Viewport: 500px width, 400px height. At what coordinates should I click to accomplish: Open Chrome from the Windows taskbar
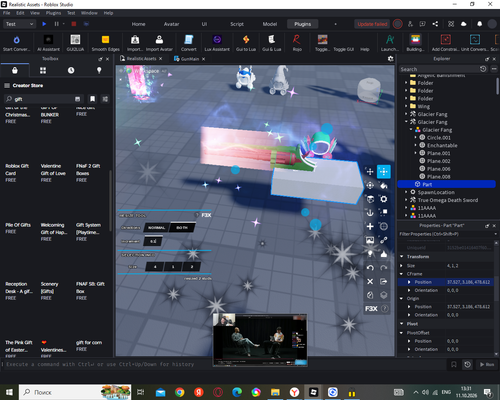point(179,392)
